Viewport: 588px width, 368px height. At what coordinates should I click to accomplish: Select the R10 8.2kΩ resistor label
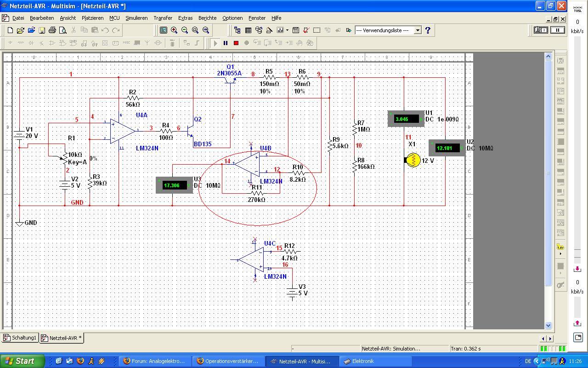point(298,179)
